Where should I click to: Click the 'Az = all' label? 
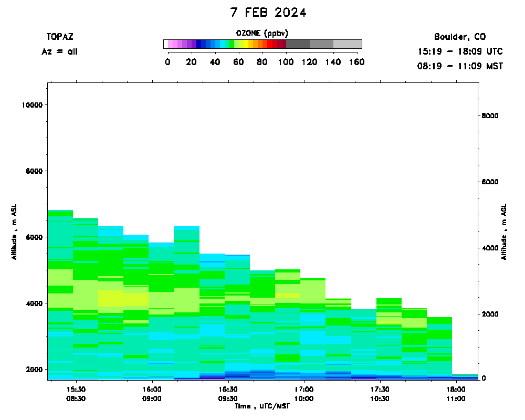(x=60, y=51)
